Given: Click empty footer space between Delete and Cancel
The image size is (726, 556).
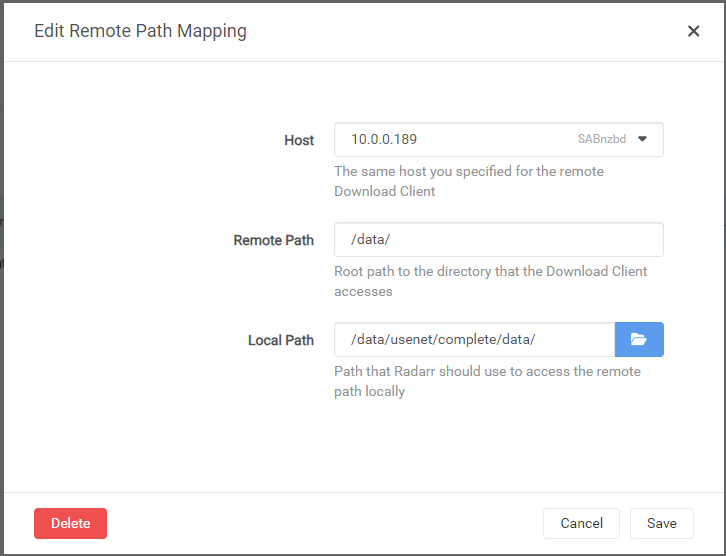Looking at the screenshot, I should (324, 523).
